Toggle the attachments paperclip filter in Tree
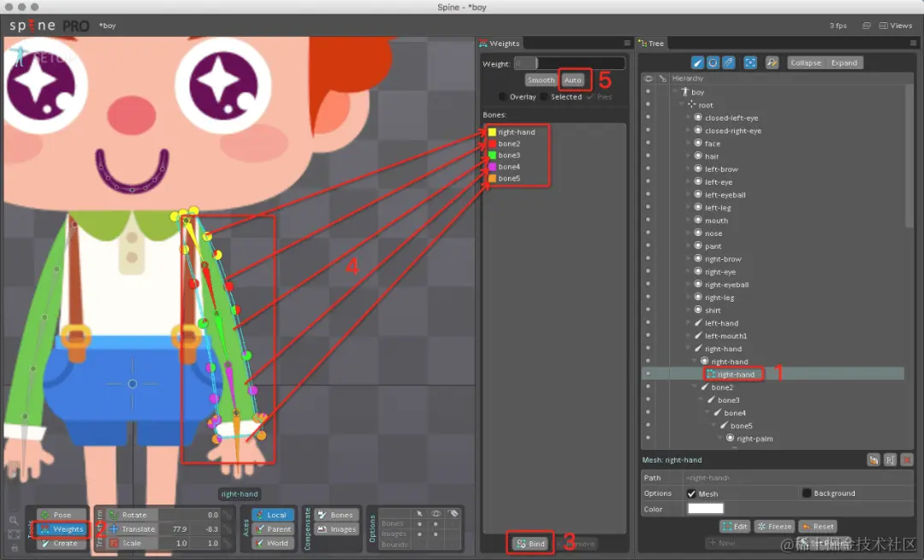Image resolution: width=924 pixels, height=560 pixels. coord(729,62)
